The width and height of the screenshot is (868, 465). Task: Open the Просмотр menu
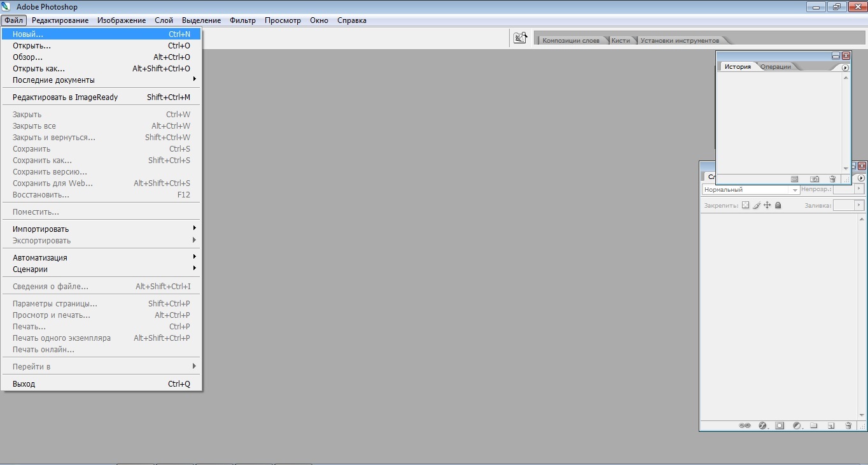tap(283, 20)
